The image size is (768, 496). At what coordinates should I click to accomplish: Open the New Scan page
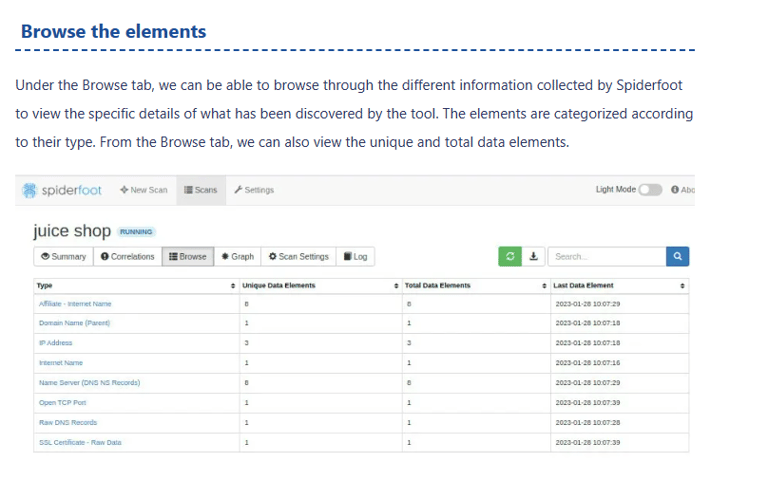pyautogui.click(x=144, y=190)
